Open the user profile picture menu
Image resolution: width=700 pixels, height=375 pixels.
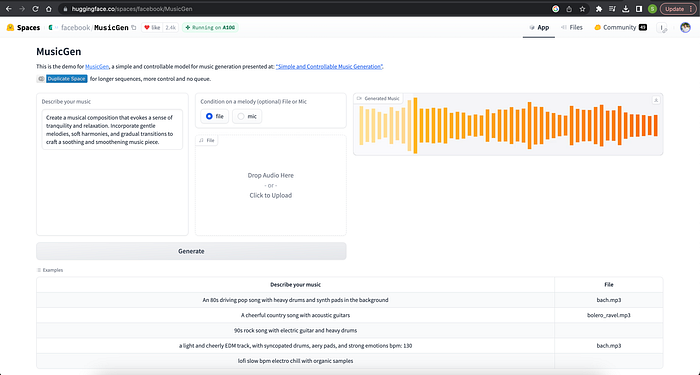pos(685,28)
